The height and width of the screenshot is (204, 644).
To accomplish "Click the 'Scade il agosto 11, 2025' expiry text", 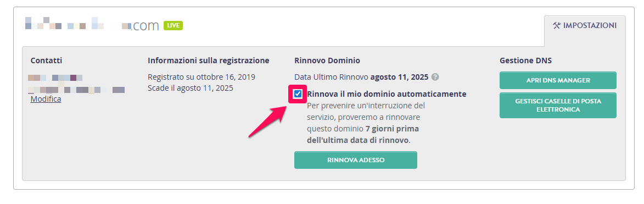I will [x=191, y=87].
